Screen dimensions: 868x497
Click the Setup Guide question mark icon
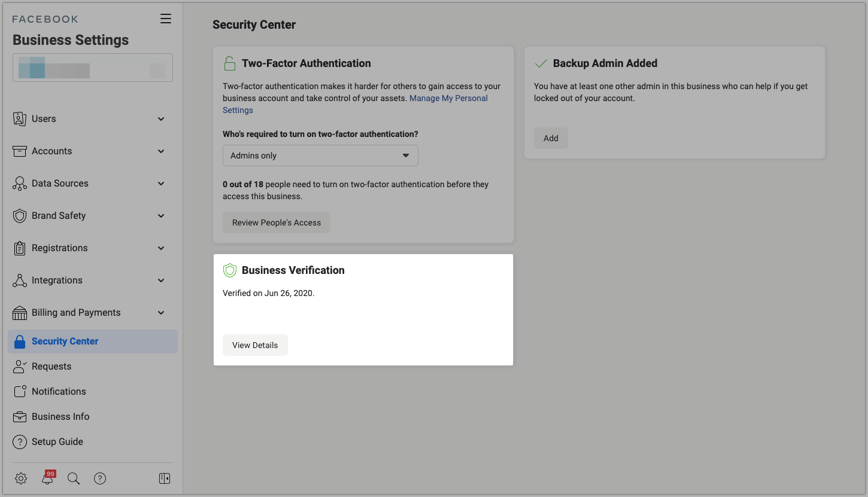click(20, 442)
